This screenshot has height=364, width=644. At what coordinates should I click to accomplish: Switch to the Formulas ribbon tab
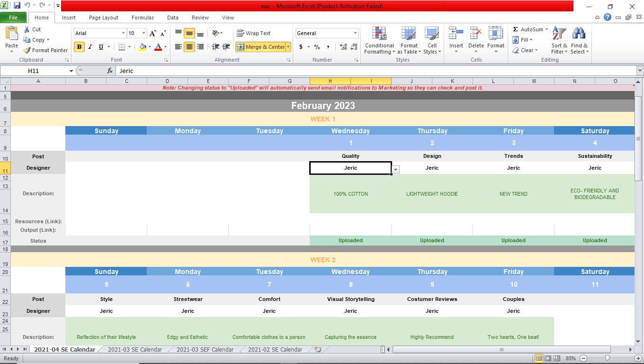(143, 18)
